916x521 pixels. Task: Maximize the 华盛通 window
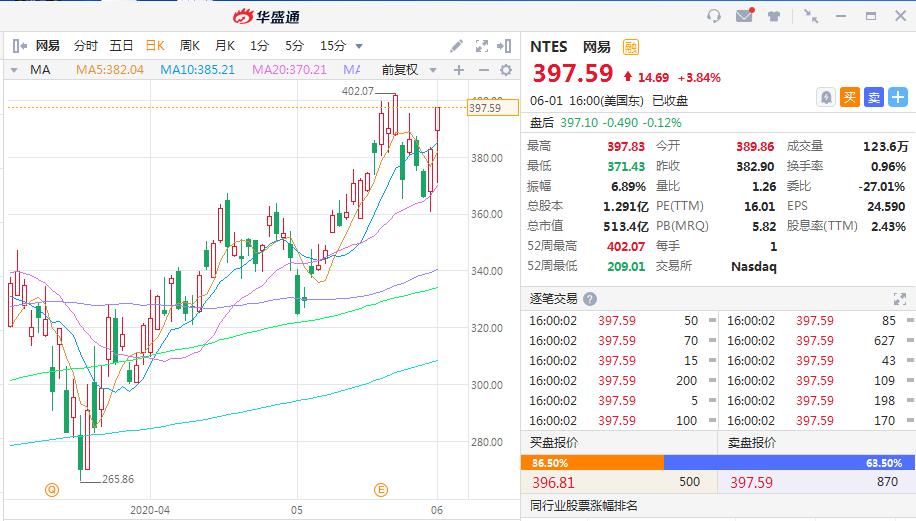pyautogui.click(x=871, y=16)
